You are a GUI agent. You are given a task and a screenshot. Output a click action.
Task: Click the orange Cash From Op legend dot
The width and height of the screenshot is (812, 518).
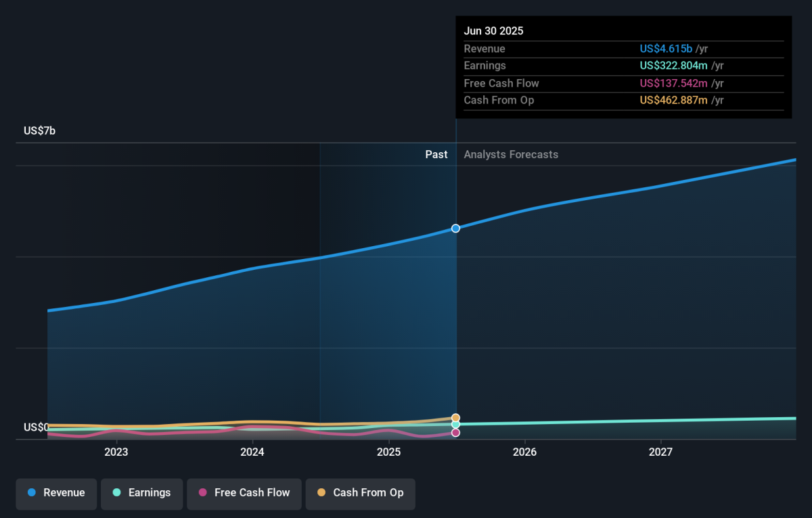[321, 493]
